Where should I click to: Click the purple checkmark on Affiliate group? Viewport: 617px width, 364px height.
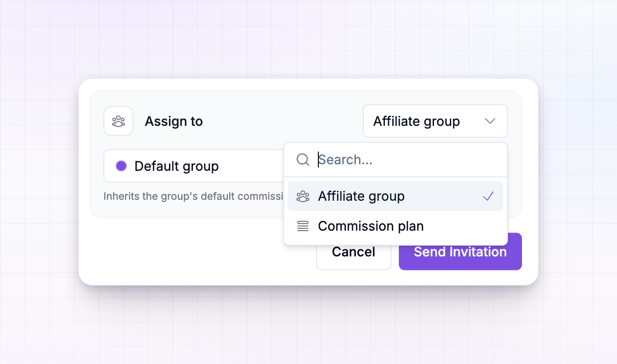pyautogui.click(x=488, y=196)
